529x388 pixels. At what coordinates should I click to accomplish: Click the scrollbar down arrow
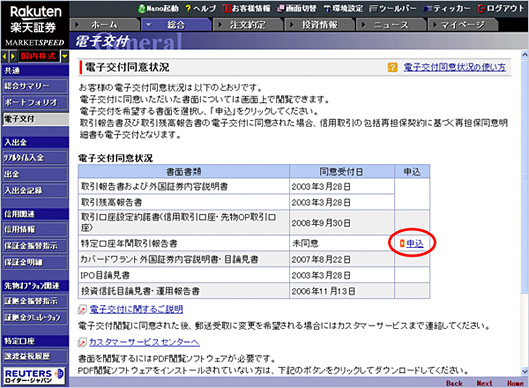click(x=525, y=372)
